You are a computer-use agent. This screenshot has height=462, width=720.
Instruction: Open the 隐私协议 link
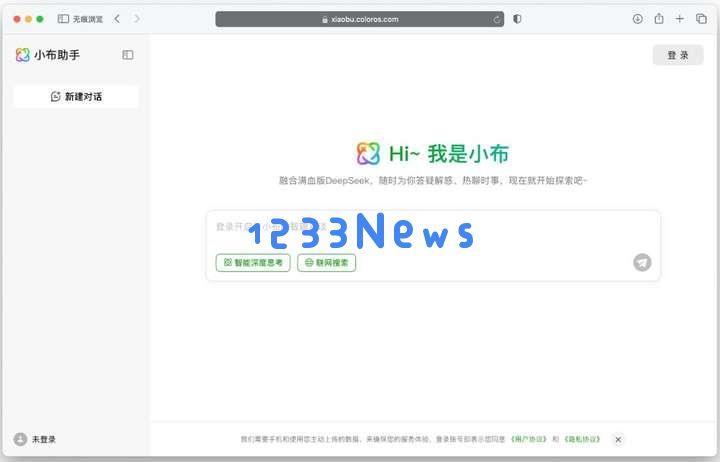point(582,439)
